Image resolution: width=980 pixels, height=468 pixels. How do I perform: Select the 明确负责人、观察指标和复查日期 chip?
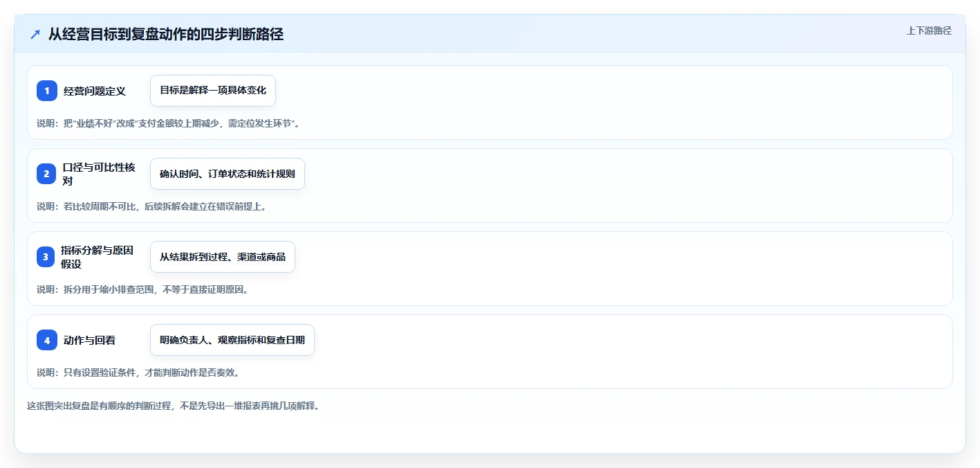pyautogui.click(x=232, y=340)
